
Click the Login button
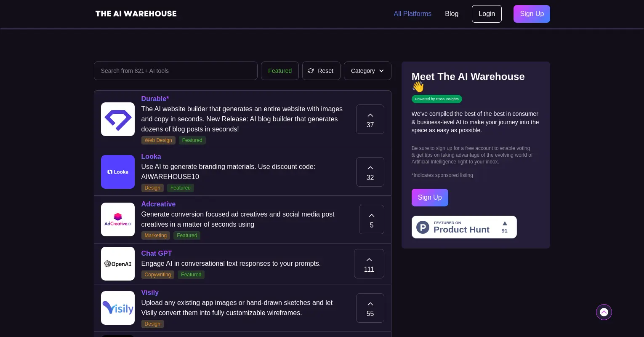point(487,14)
